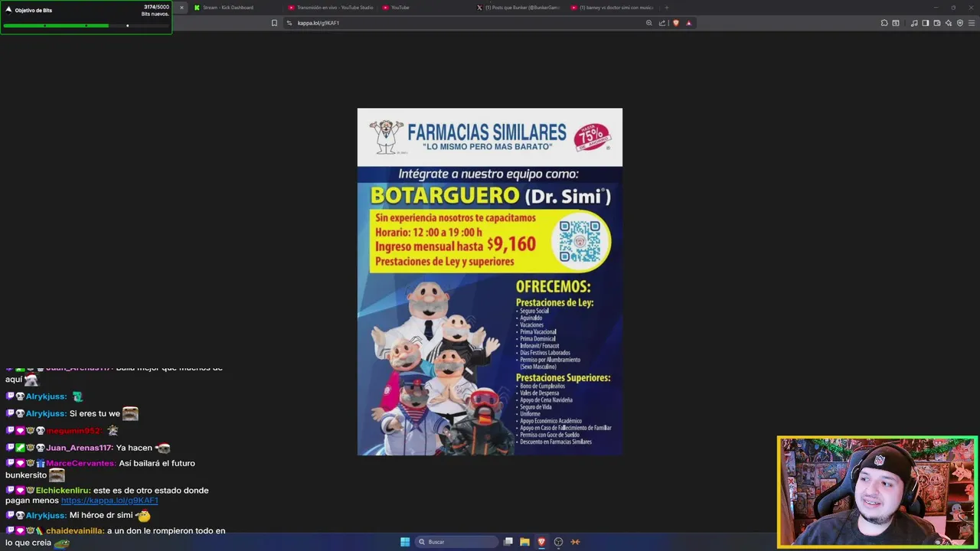Click the Brave browser taskbar icon
Viewport: 980px width, 551px height.
click(x=541, y=542)
